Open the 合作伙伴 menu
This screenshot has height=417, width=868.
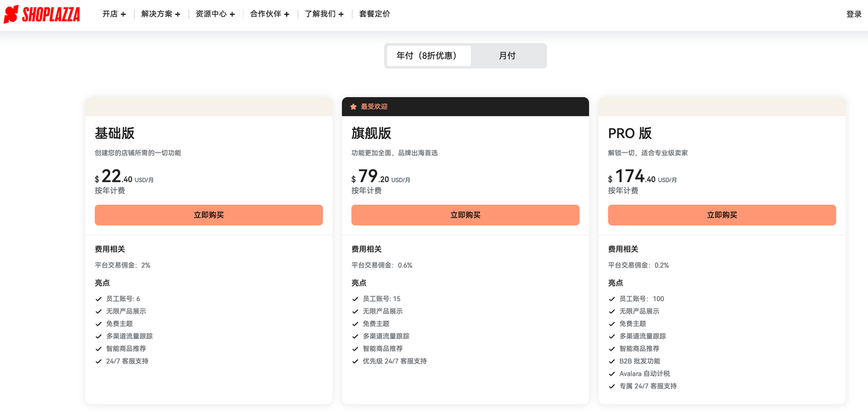[269, 14]
